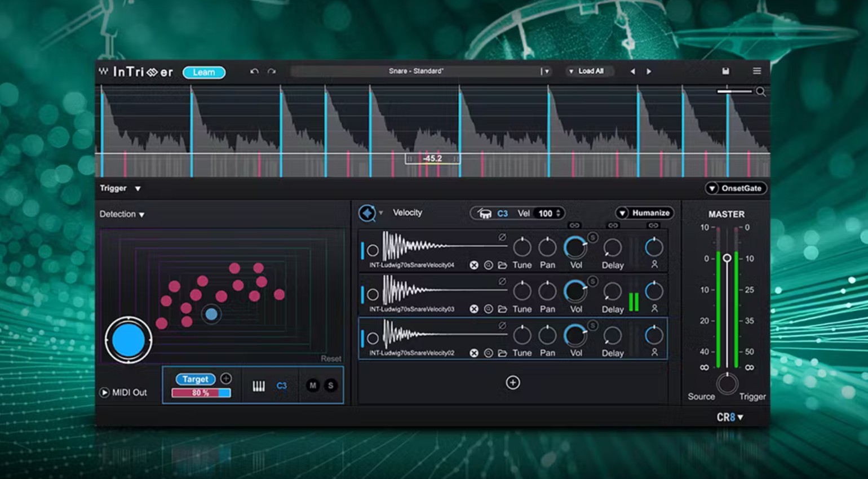
Task: Click the waveform zoom magnifier icon
Action: 761,91
